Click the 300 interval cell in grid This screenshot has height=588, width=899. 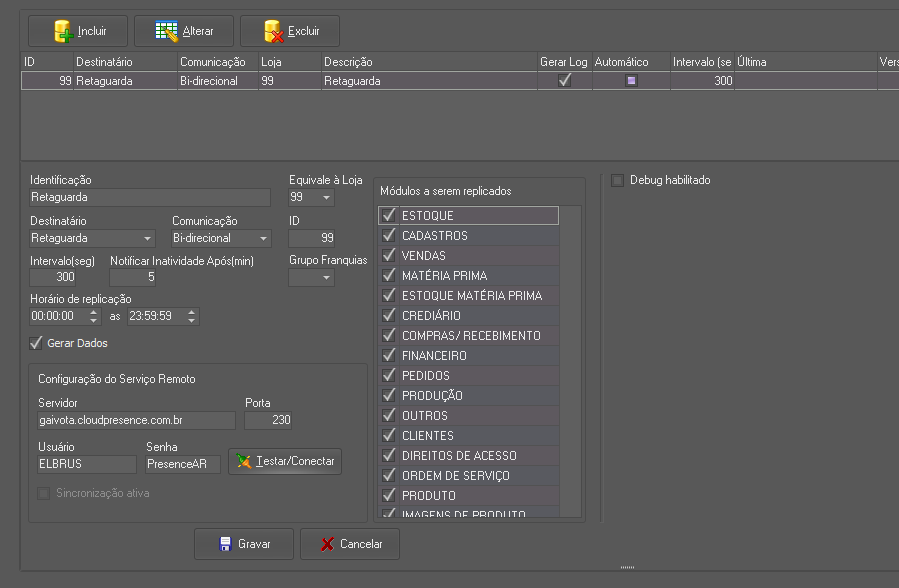point(702,81)
